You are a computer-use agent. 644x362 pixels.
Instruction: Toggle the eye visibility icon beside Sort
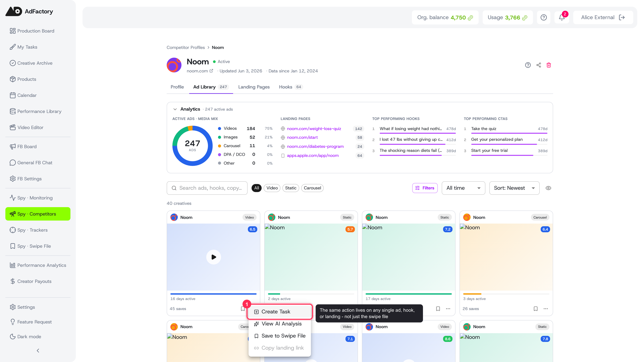coord(548,188)
